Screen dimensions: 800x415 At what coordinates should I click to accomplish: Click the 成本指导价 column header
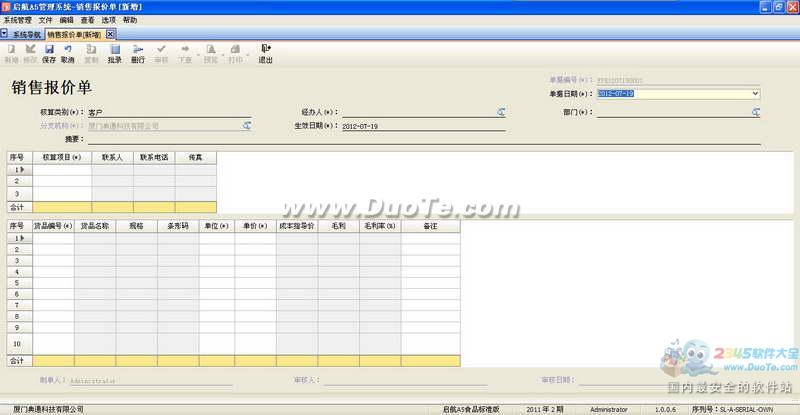tap(297, 226)
